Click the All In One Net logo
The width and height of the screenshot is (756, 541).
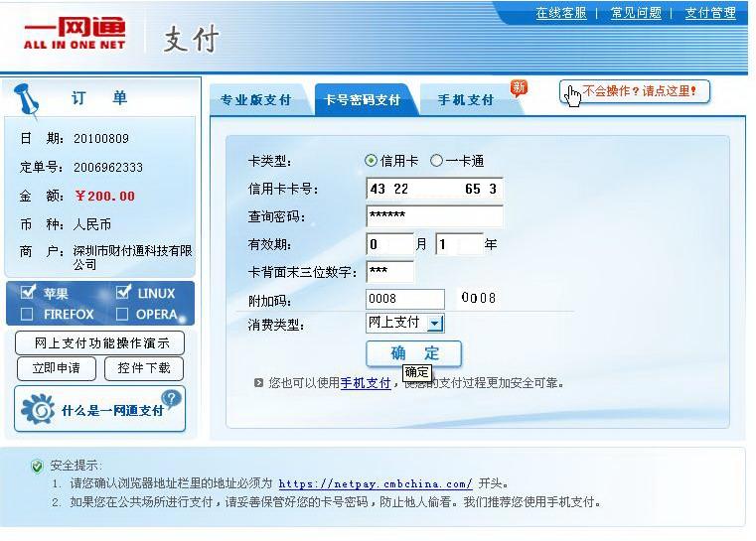pyautogui.click(x=75, y=35)
